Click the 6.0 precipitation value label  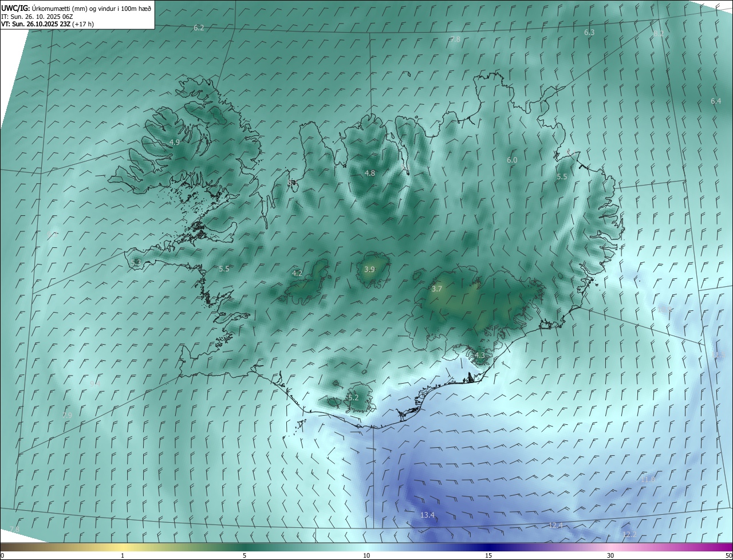click(512, 160)
